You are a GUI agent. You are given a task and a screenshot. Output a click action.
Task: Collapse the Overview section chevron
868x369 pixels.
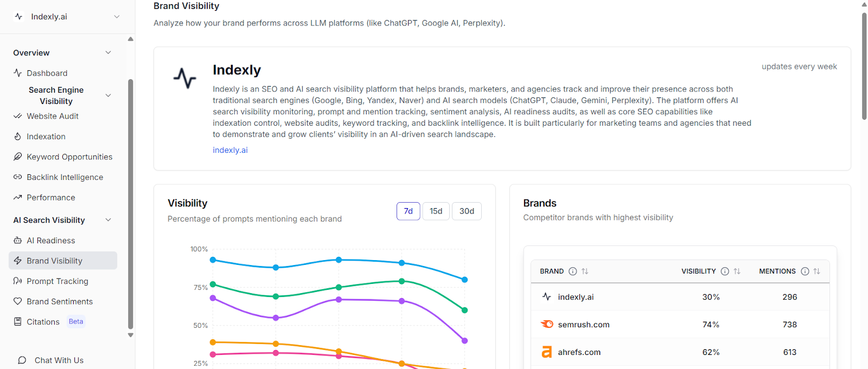pyautogui.click(x=108, y=53)
